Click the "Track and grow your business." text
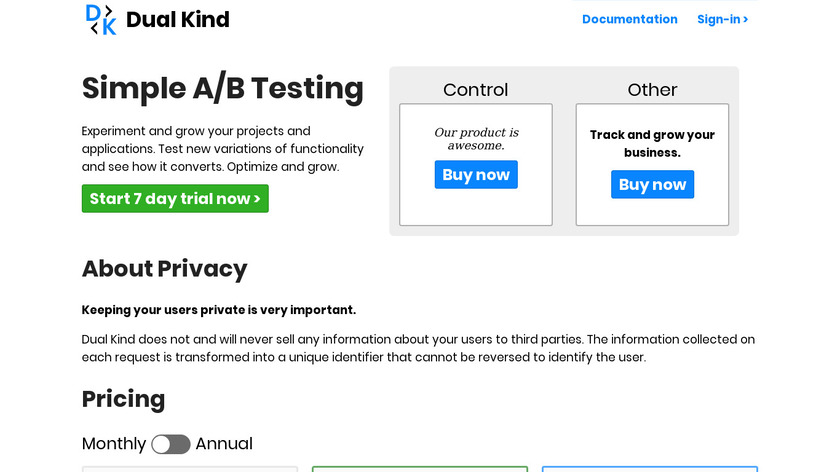The height and width of the screenshot is (472, 840). coord(652,144)
